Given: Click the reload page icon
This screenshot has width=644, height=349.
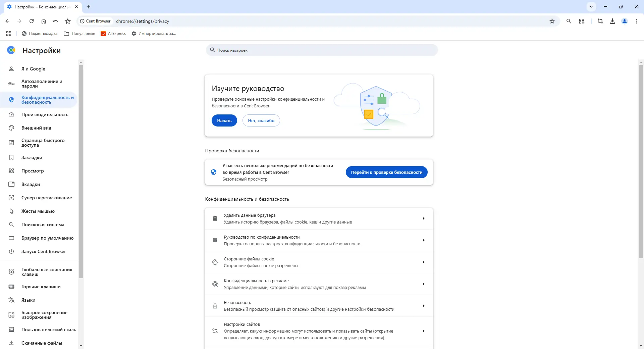Looking at the screenshot, I should 31,21.
